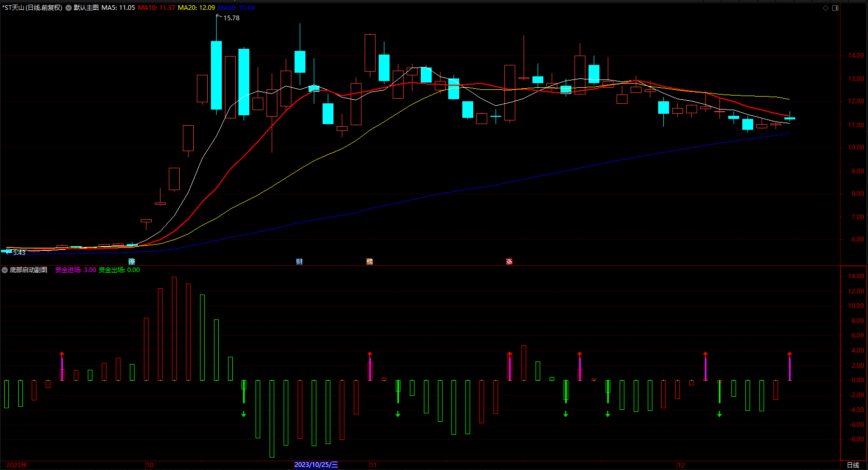
Task: Click the 财 event marker on the main chart
Action: point(299,262)
